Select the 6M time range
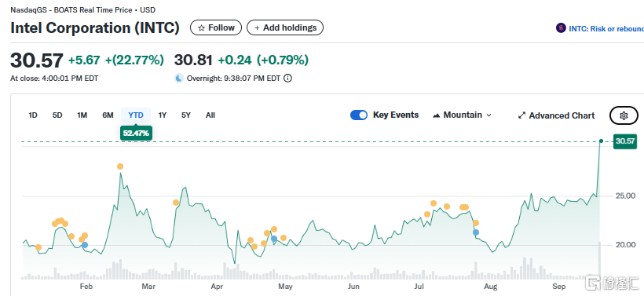Image resolution: width=644 pixels, height=296 pixels. point(108,115)
